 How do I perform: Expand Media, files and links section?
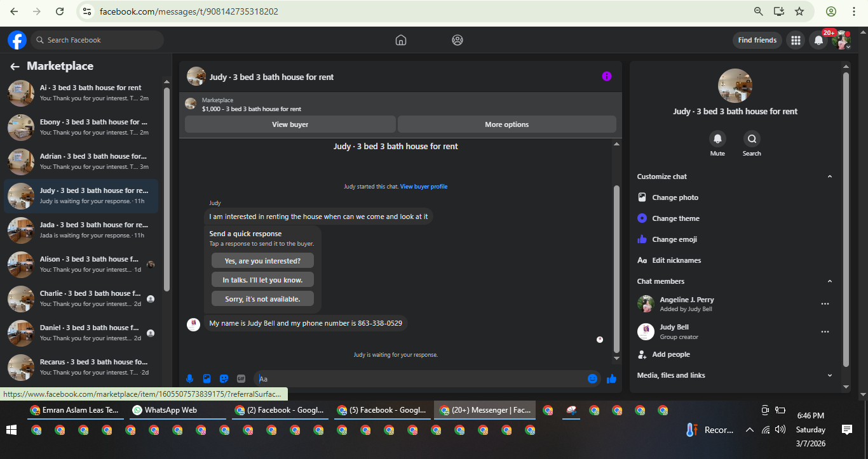829,375
